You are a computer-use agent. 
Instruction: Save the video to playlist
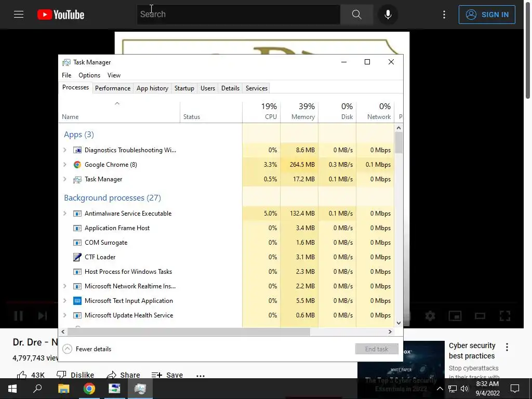[x=167, y=375]
